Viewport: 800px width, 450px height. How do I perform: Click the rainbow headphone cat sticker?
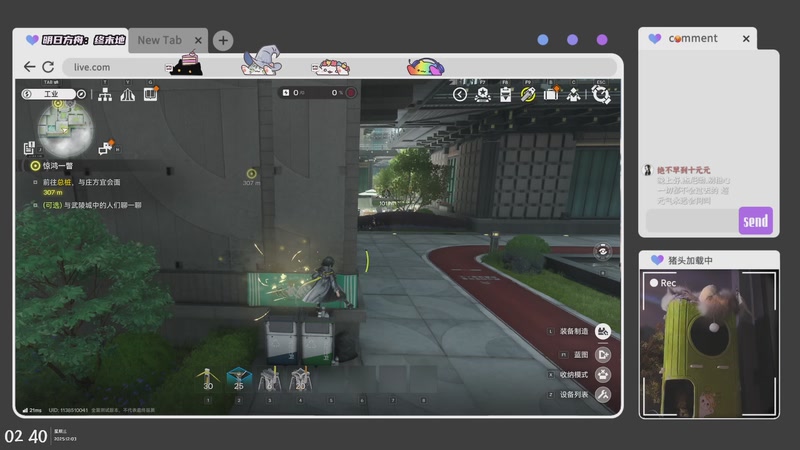426,67
